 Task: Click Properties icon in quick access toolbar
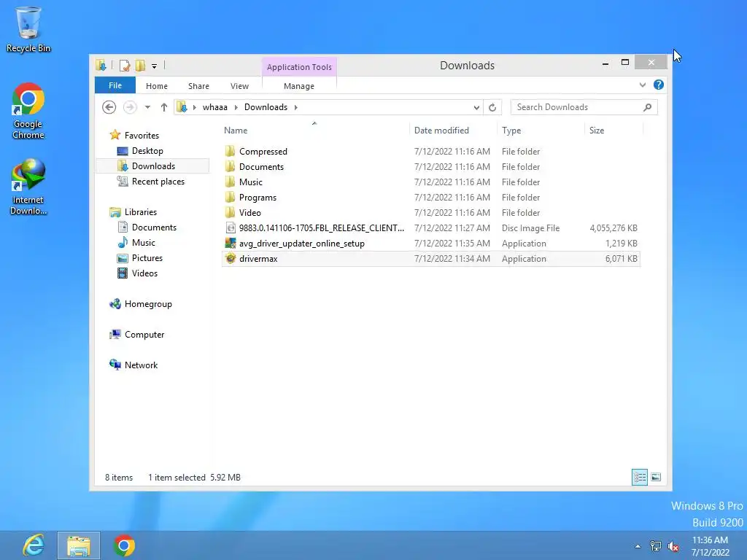pos(125,65)
